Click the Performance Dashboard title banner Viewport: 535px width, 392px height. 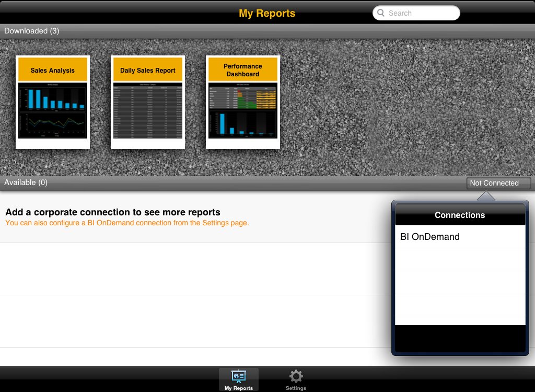click(243, 70)
